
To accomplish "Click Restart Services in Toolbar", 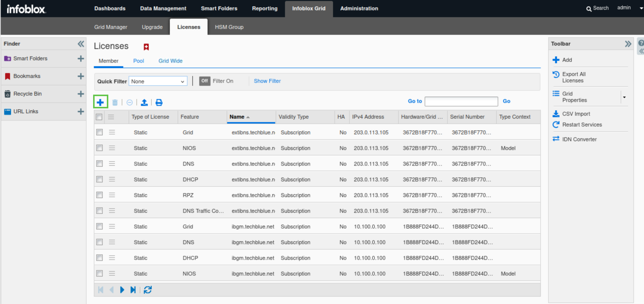I will pos(582,124).
